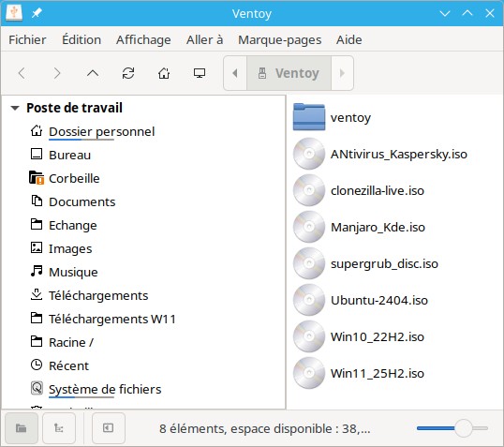The height and width of the screenshot is (447, 504).
Task: Select ANtivirus_Kaspersky.iso disc icon
Action: click(x=309, y=154)
